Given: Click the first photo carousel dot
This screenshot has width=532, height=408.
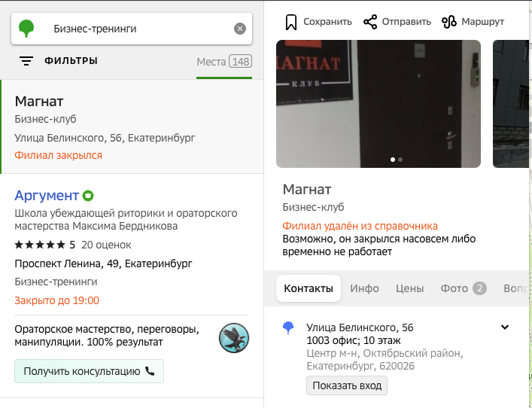Looking at the screenshot, I should point(393,160).
